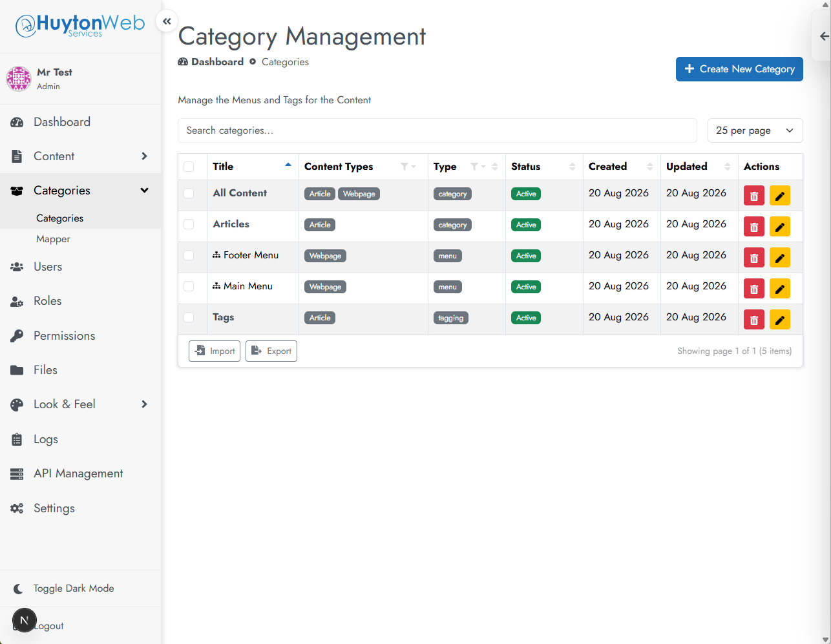831x644 pixels.
Task: Open Logs in the sidebar
Action: click(81, 439)
